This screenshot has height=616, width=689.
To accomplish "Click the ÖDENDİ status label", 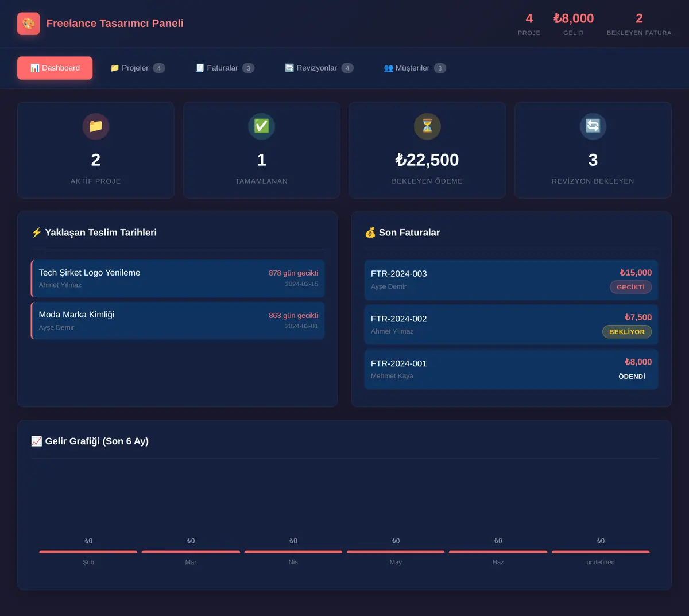I will click(x=632, y=377).
